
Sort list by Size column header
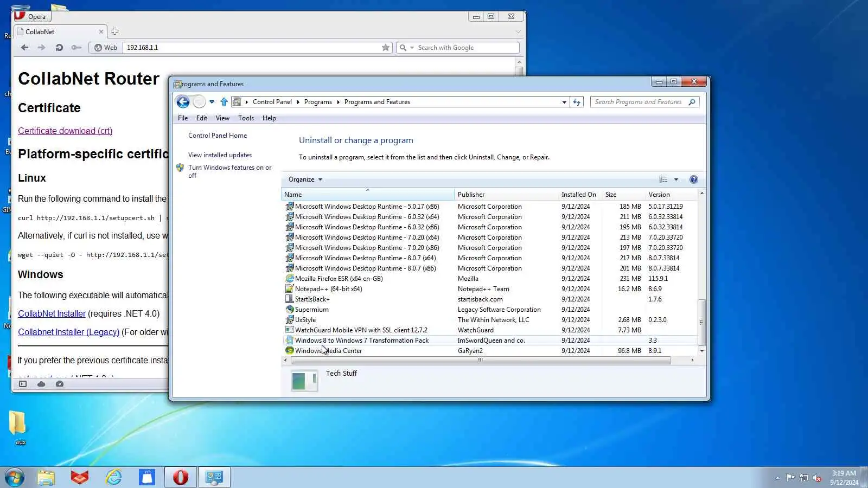coord(623,195)
